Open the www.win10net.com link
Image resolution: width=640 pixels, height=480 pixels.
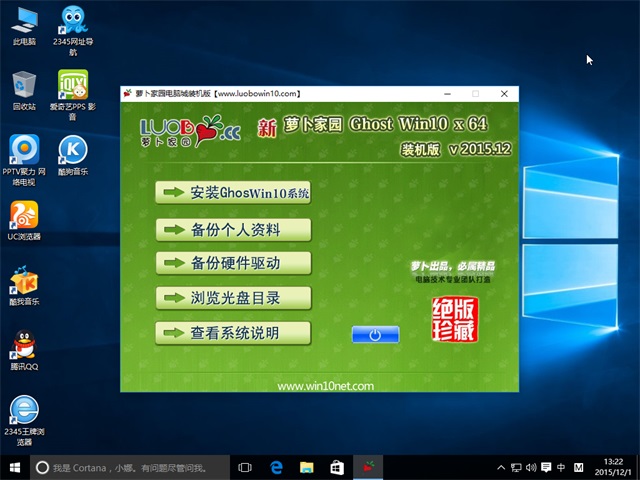[325, 386]
